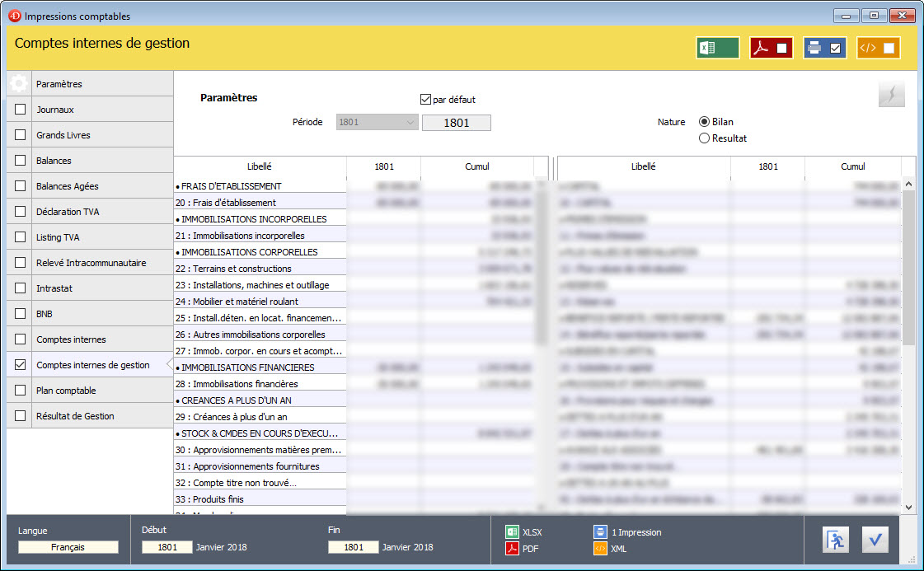
Task: Enable the Journaux checkbox
Action: click(x=20, y=110)
